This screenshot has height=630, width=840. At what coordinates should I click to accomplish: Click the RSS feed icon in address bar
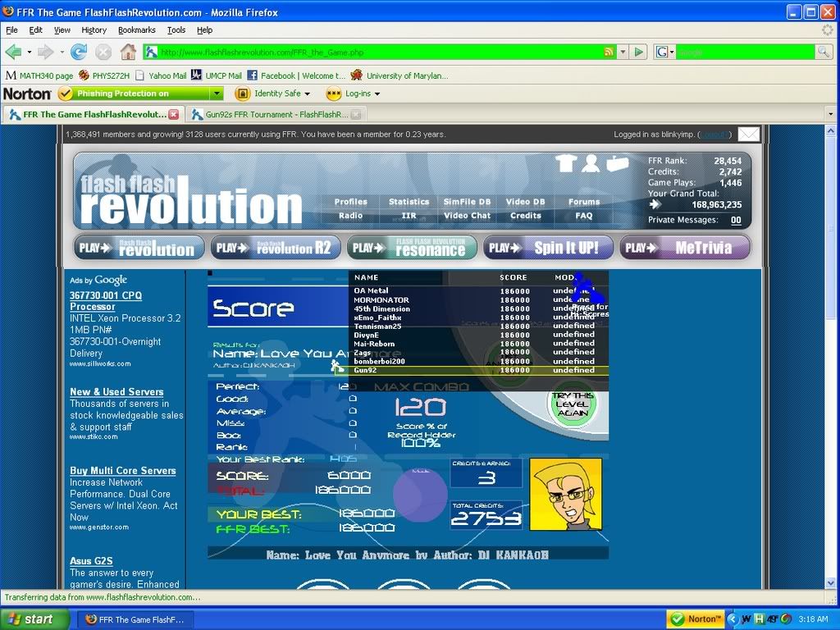[609, 52]
